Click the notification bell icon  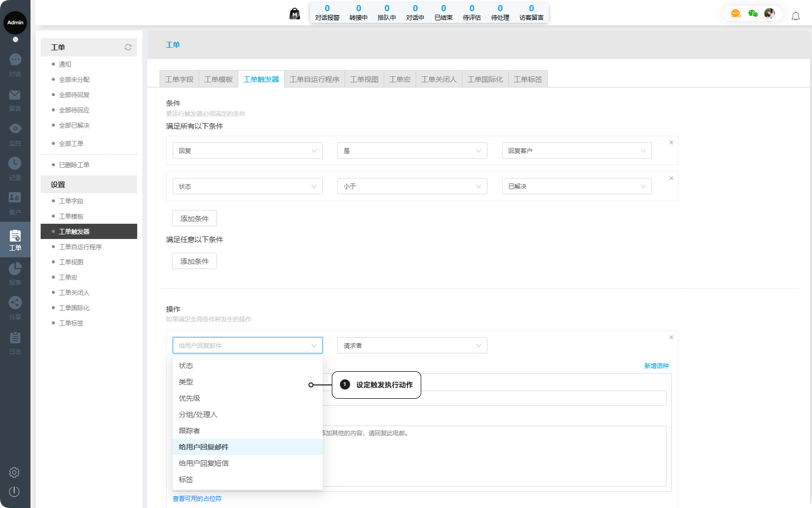(x=796, y=16)
